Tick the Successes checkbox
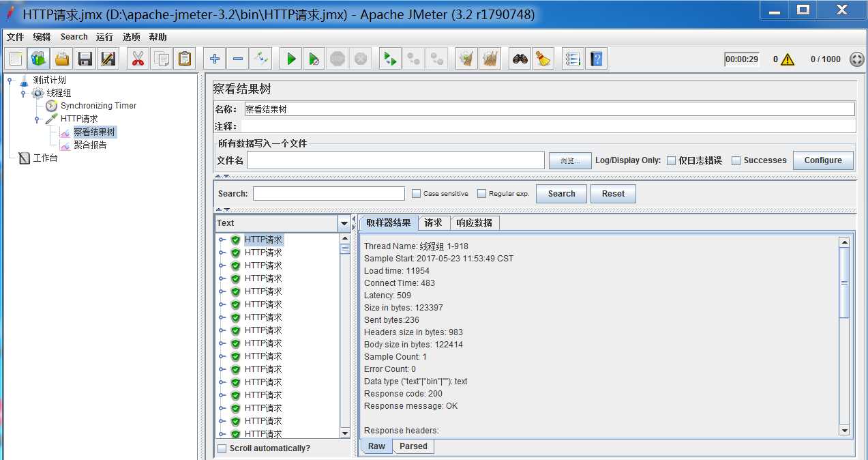Image resolution: width=868 pixels, height=460 pixels. [736, 161]
